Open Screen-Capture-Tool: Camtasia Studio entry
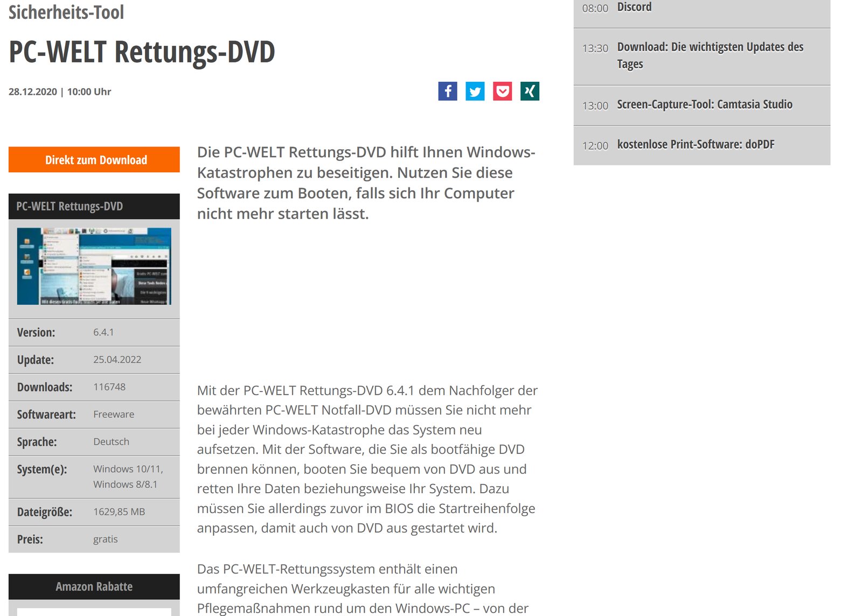The height and width of the screenshot is (616, 862). [705, 104]
